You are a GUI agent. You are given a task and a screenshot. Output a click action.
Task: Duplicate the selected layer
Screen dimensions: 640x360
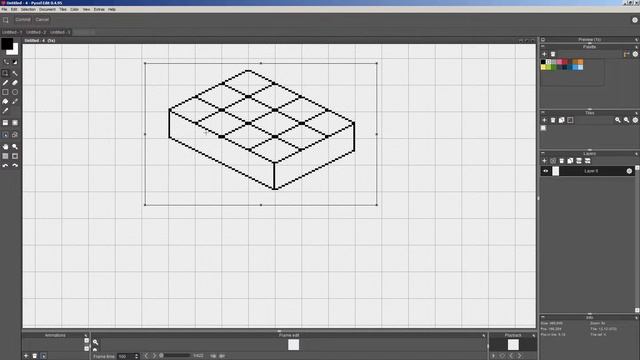pyautogui.click(x=570, y=161)
